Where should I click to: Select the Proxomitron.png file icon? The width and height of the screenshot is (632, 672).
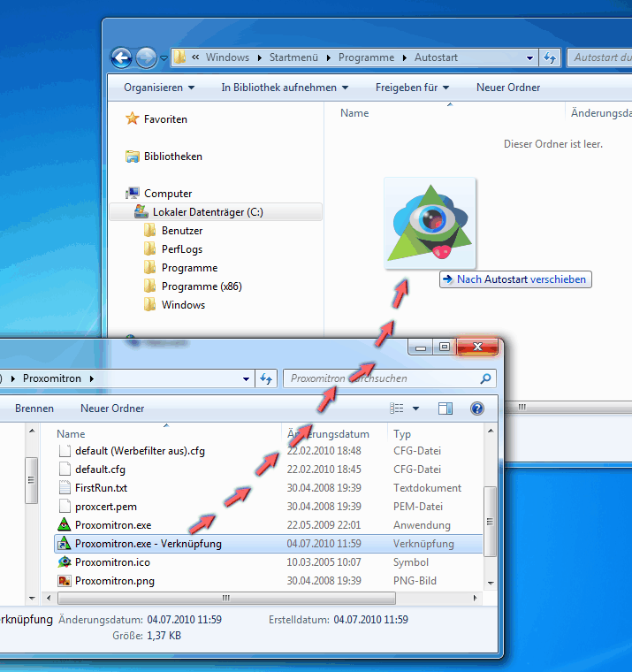pos(64,581)
